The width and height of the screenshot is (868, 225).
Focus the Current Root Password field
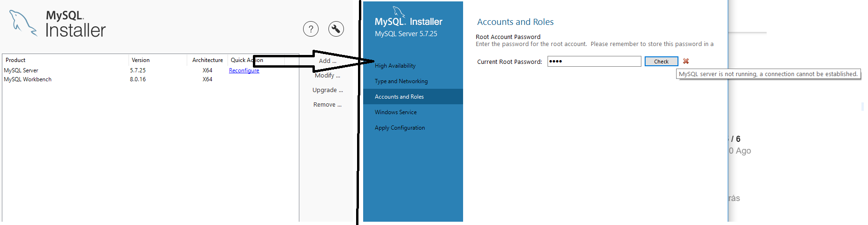pyautogui.click(x=594, y=61)
